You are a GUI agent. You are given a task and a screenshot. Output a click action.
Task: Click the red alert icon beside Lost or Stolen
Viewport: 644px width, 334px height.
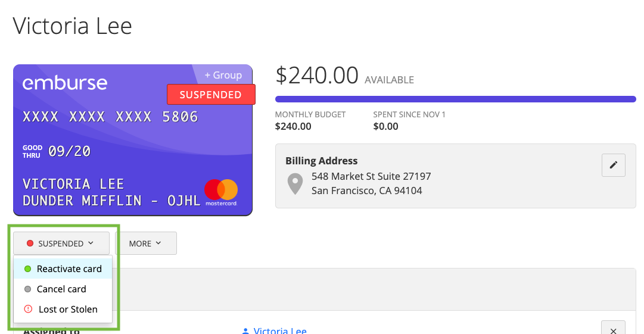pos(28,309)
